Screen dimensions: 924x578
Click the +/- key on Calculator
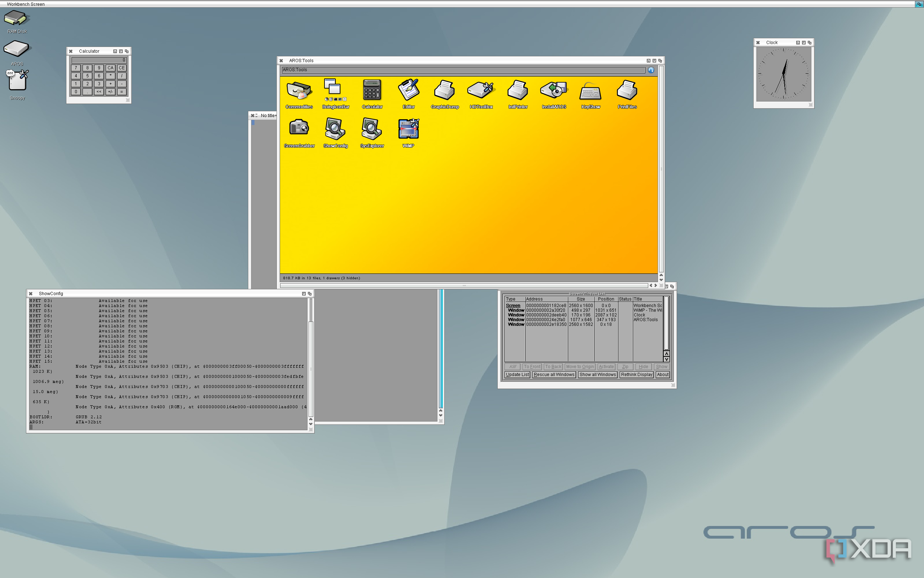pos(110,92)
